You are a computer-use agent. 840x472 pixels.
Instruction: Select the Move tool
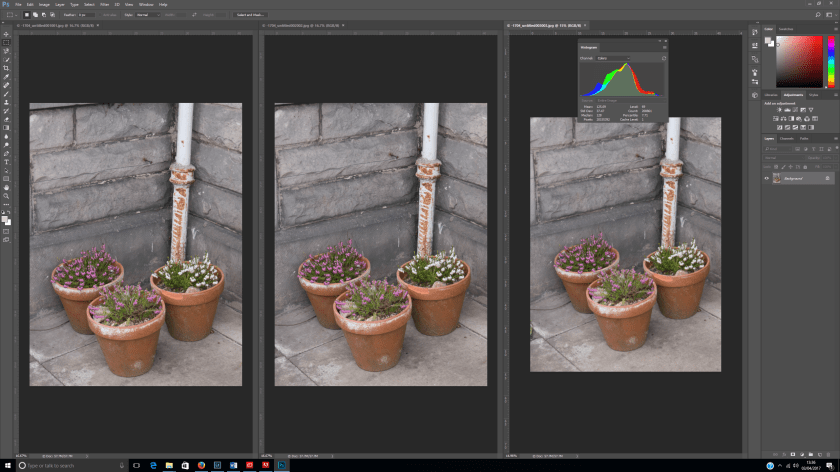(x=6, y=34)
